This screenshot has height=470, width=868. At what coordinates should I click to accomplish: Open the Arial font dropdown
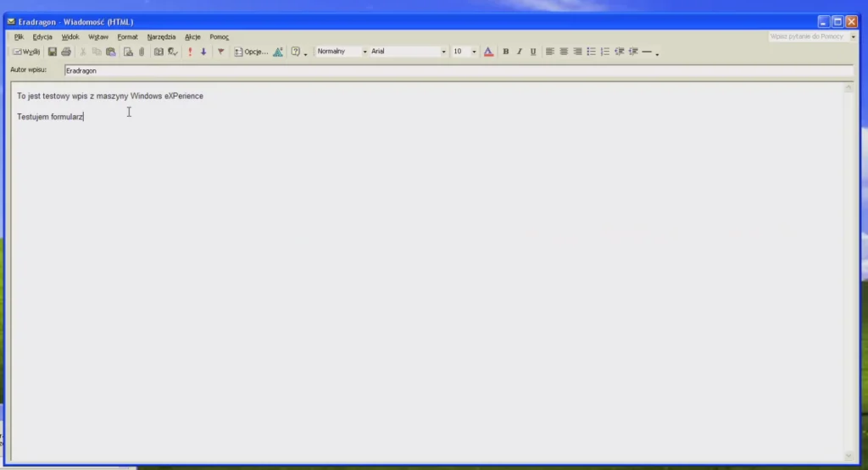pyautogui.click(x=443, y=52)
